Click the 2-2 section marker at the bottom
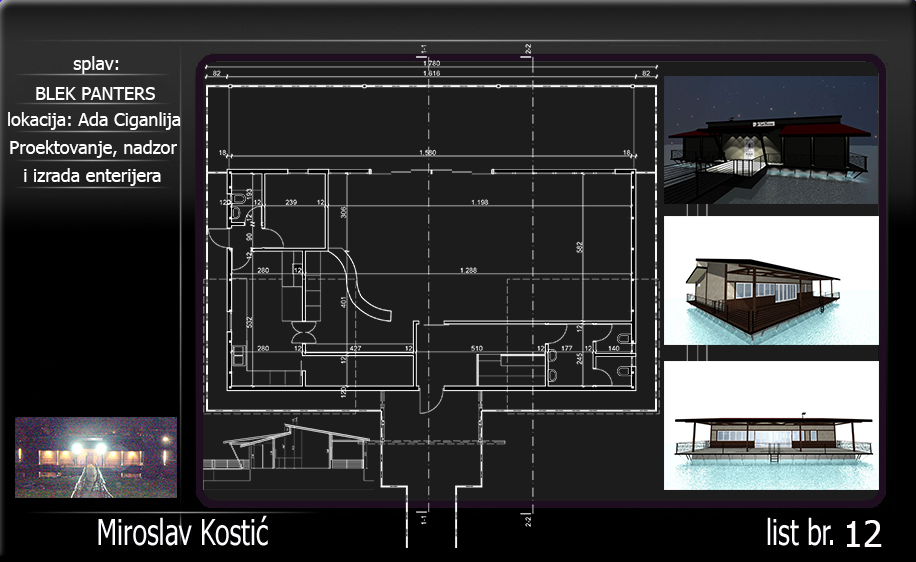This screenshot has width=916, height=562. tap(526, 520)
